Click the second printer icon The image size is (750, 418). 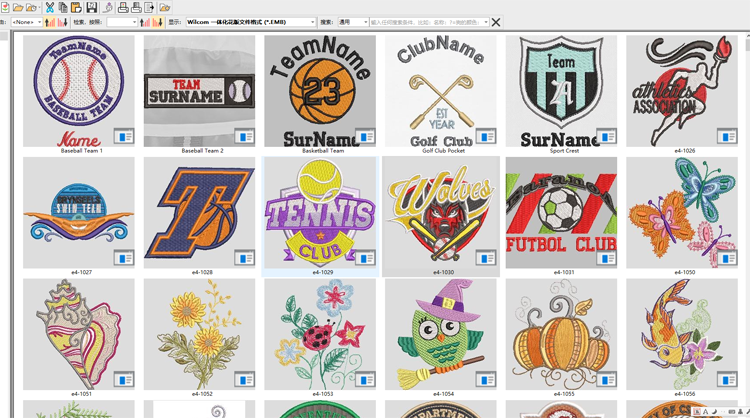coord(136,8)
